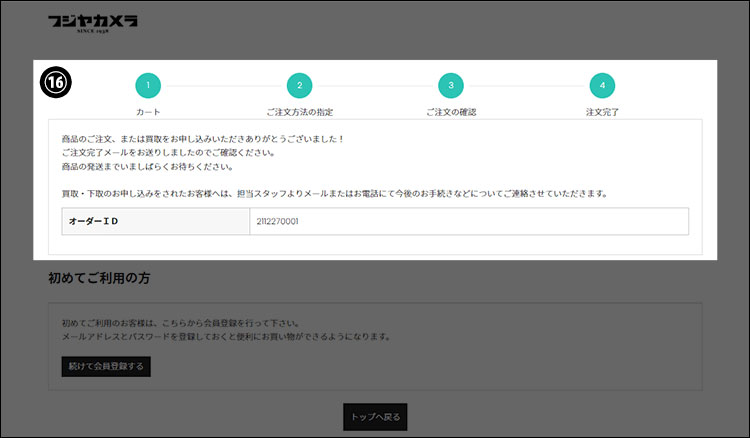Click the トップへ戻る button

click(375, 417)
